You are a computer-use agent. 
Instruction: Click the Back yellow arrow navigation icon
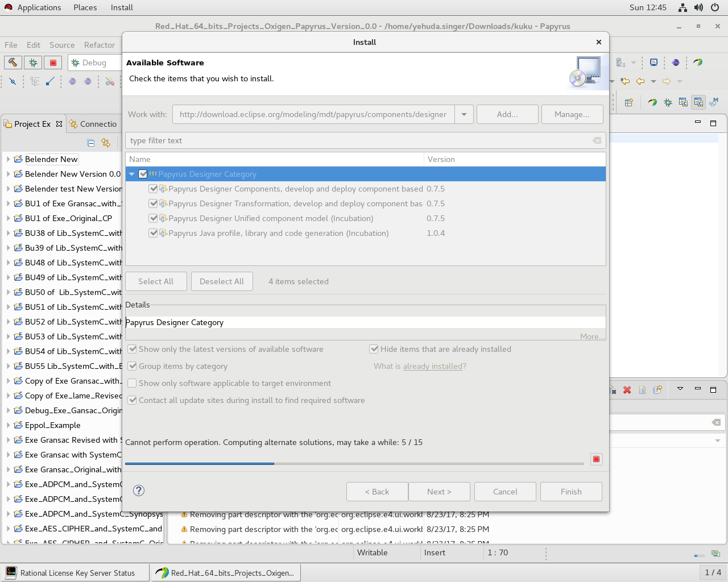coord(640,81)
